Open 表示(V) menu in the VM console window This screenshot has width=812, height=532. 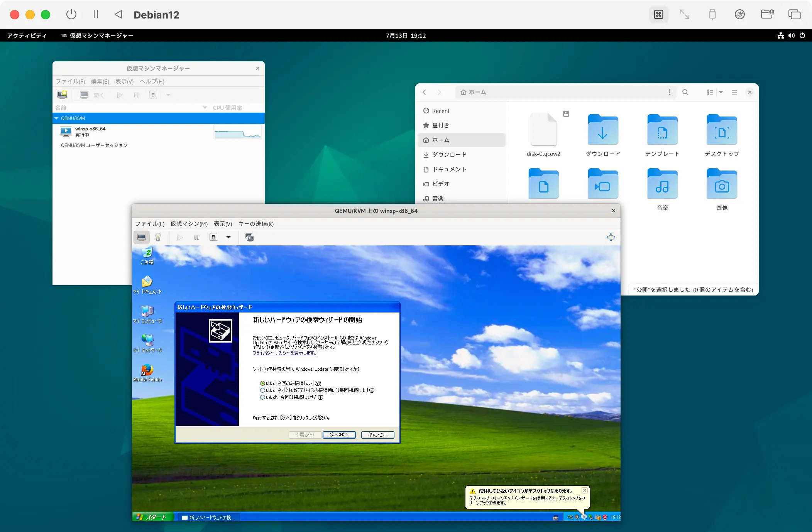coord(223,224)
